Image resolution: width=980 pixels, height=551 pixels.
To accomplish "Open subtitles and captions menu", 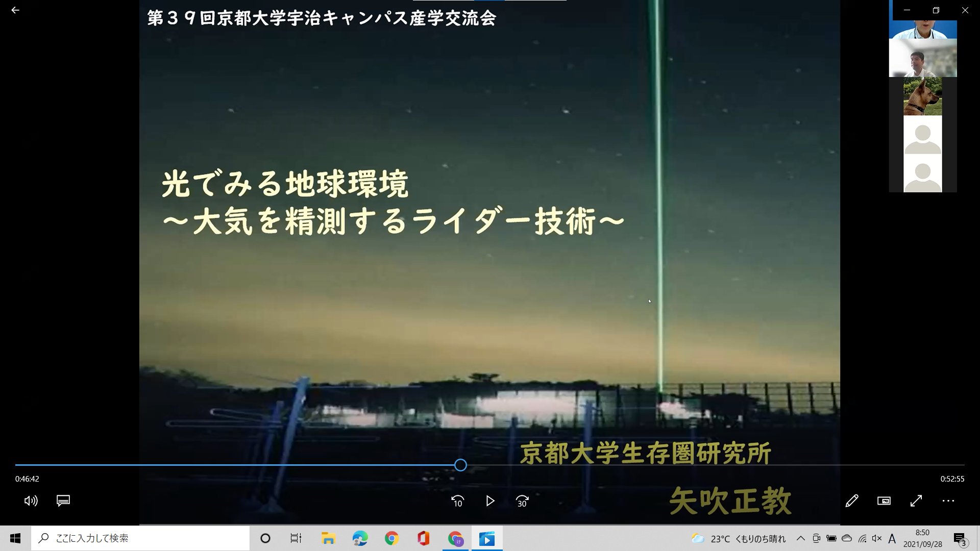I will tap(63, 501).
